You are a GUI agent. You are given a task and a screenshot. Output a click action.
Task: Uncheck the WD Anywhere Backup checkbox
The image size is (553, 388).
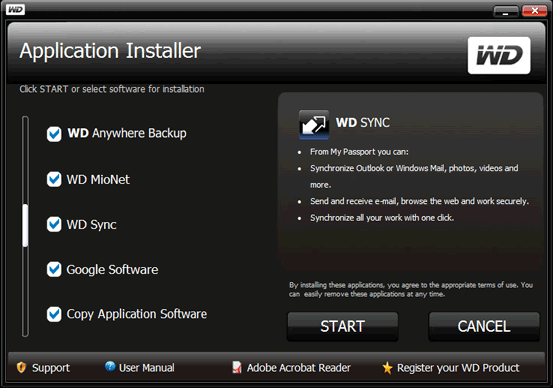[54, 134]
